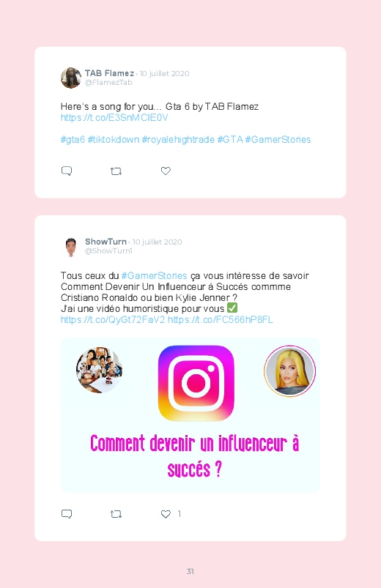Open the #tiktokdown hashtag
Image resolution: width=381 pixels, height=588 pixels.
point(114,140)
